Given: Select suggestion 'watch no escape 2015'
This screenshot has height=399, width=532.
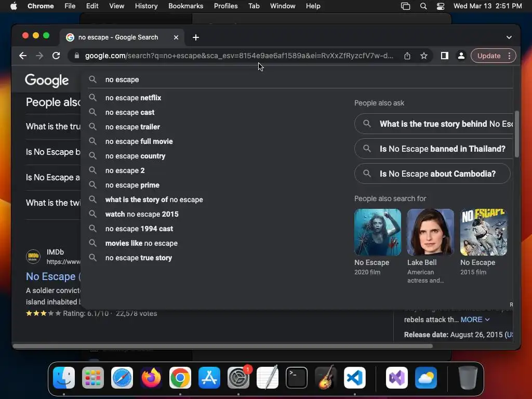Looking at the screenshot, I should pos(142,215).
